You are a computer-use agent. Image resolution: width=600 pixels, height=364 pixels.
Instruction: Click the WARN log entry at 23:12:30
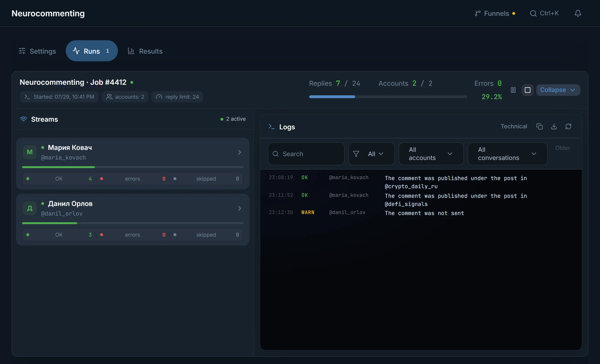click(x=421, y=213)
